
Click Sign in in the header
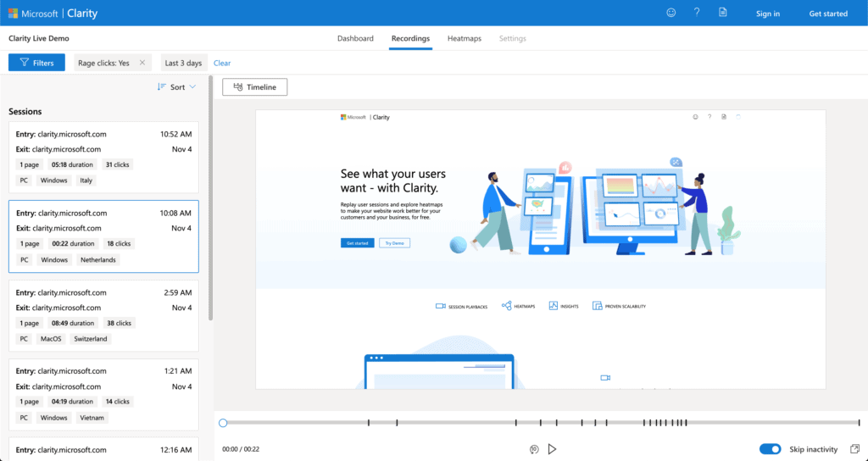768,14
